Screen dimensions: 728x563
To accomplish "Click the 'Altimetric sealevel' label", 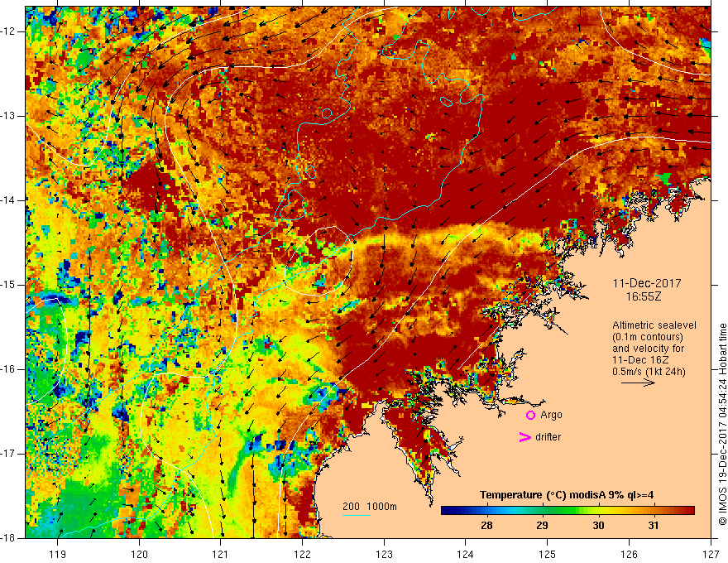I will tap(654, 325).
